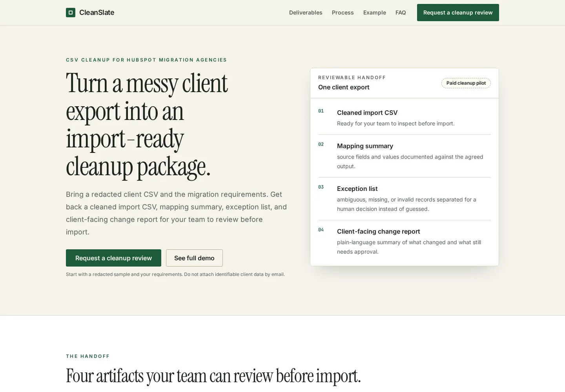Click hero Request a cleanup review button
This screenshot has height=392, width=565.
(x=113, y=258)
